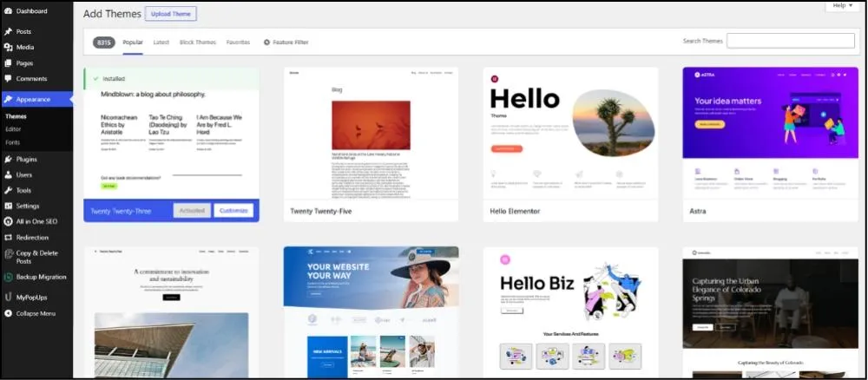Click the MyPopUps icon in sidebar

point(9,298)
